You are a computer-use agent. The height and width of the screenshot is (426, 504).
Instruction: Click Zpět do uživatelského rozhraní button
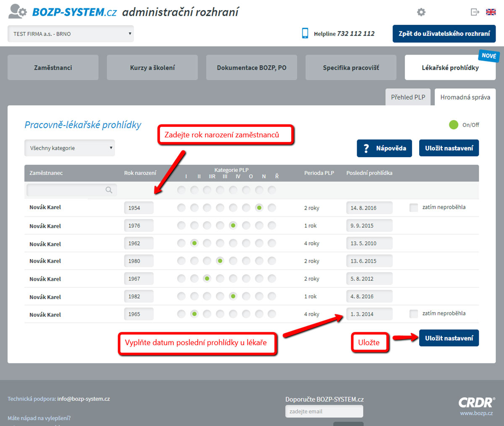coord(444,34)
